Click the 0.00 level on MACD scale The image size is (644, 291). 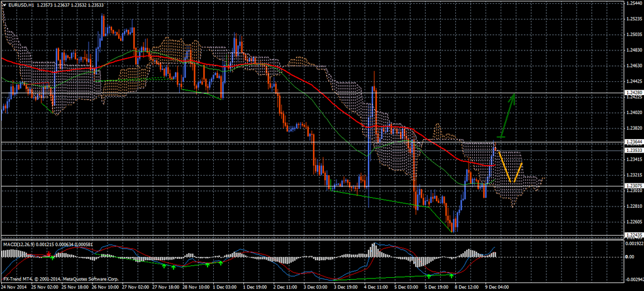(x=631, y=257)
